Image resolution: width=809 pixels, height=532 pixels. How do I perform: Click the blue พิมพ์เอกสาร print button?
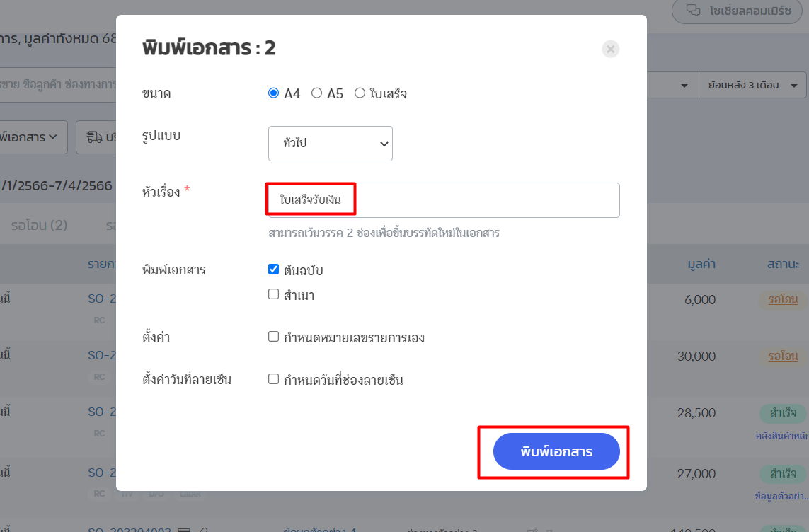pyautogui.click(x=556, y=451)
